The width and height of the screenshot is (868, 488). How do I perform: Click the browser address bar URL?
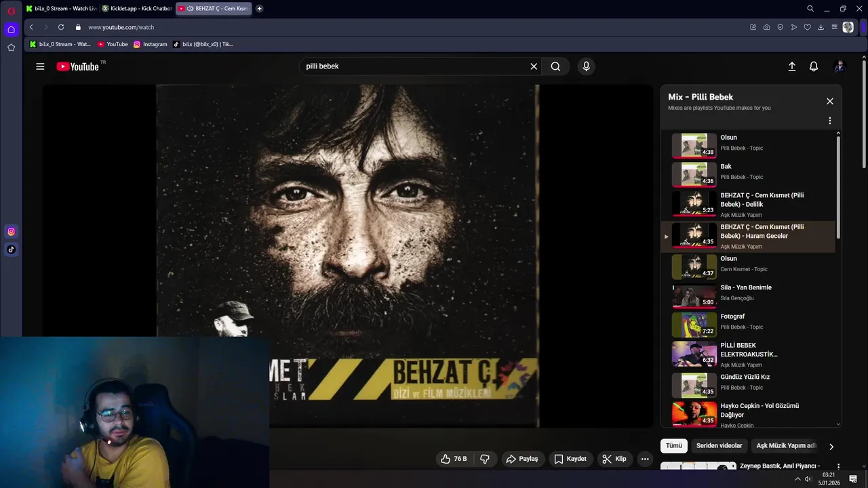tap(121, 27)
